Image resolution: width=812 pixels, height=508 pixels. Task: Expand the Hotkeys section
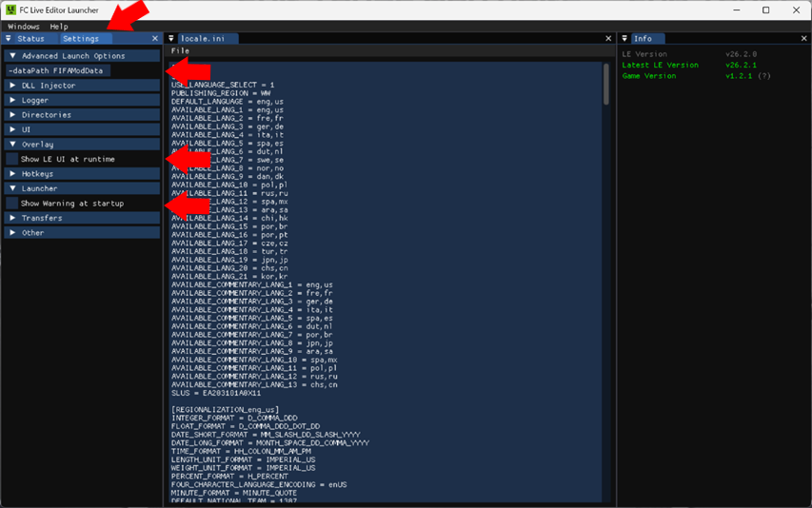tap(12, 174)
